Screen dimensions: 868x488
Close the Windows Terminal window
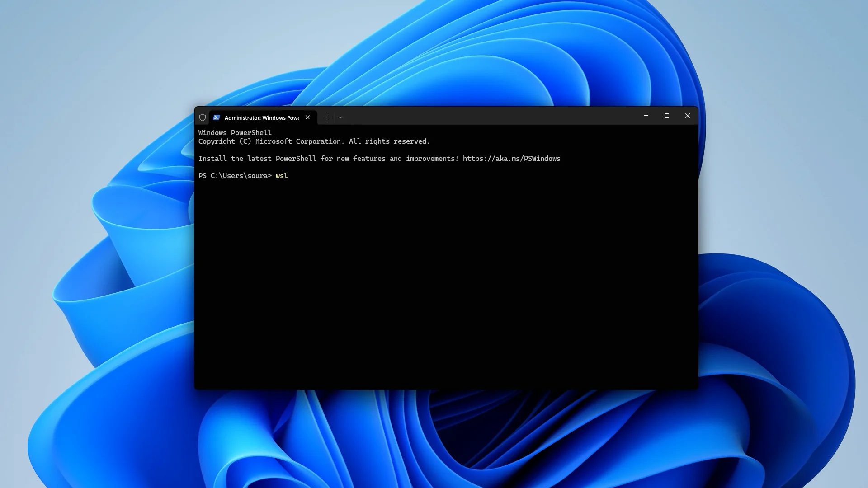pyautogui.click(x=687, y=116)
